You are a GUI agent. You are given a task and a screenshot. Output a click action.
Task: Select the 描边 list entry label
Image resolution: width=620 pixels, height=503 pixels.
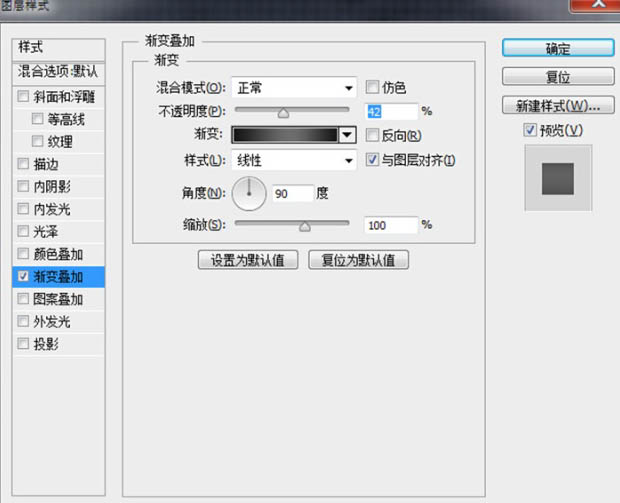coord(46,164)
